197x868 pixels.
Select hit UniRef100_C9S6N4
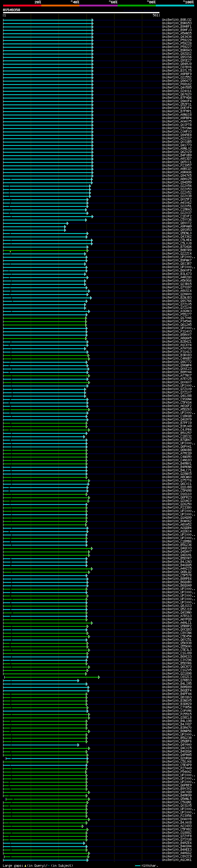pos(177,399)
